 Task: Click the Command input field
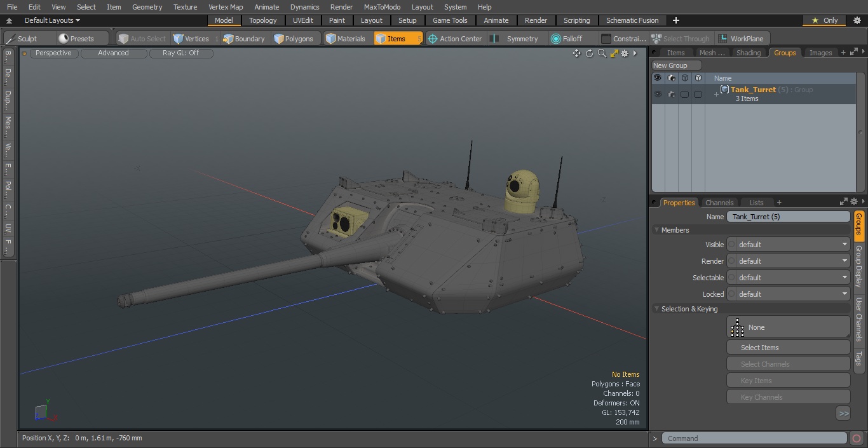754,438
